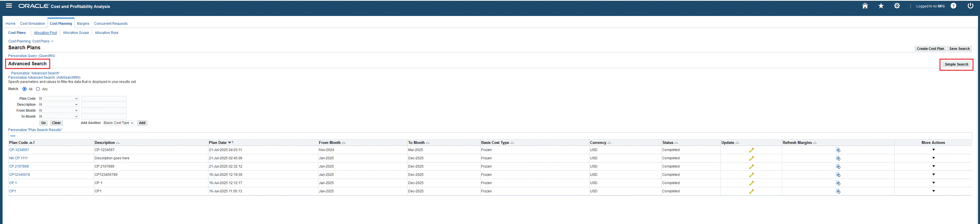Viewport: 980px width, 224px height.
Task: Click the From Month value input field
Action: pos(103,111)
